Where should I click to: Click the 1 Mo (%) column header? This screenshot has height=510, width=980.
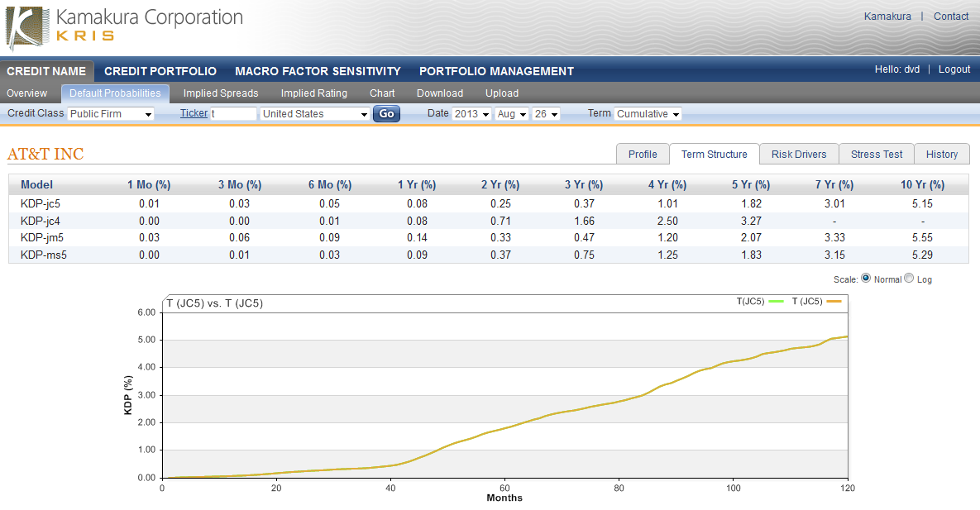click(x=149, y=185)
